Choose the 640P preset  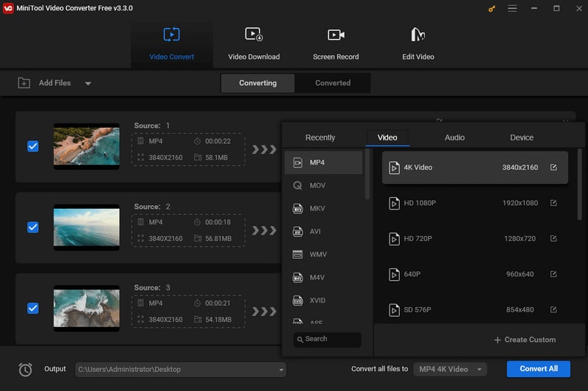[475, 274]
